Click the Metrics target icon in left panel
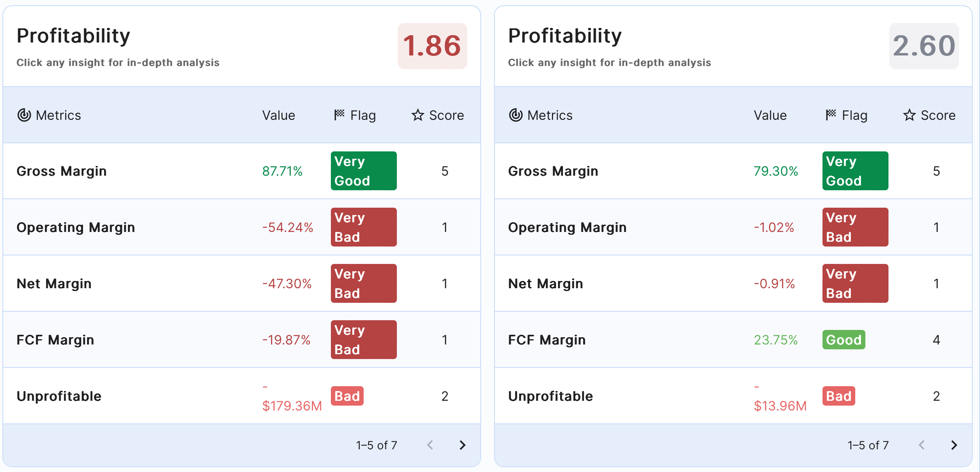980x472 pixels. (24, 115)
